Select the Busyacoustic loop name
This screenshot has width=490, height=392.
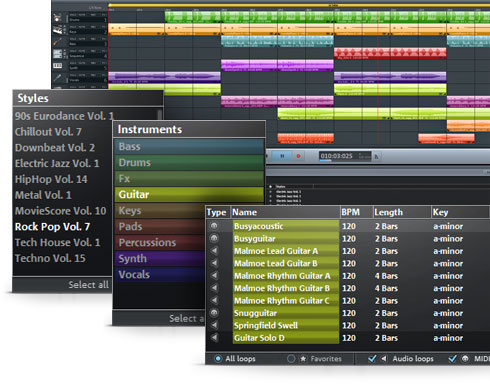[259, 226]
